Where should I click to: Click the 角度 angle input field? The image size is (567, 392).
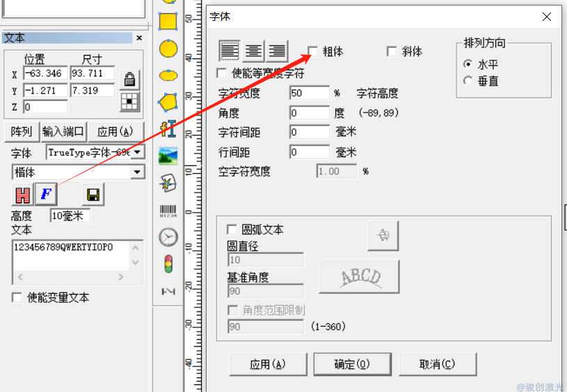(x=310, y=113)
